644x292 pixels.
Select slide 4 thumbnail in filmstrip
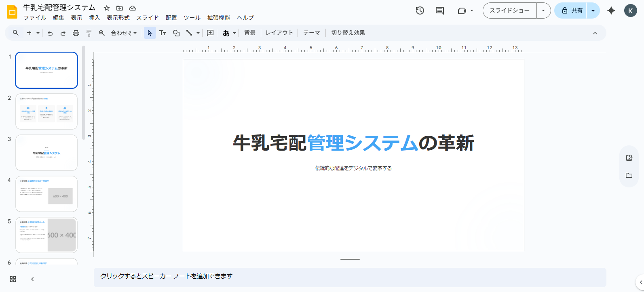tap(46, 193)
